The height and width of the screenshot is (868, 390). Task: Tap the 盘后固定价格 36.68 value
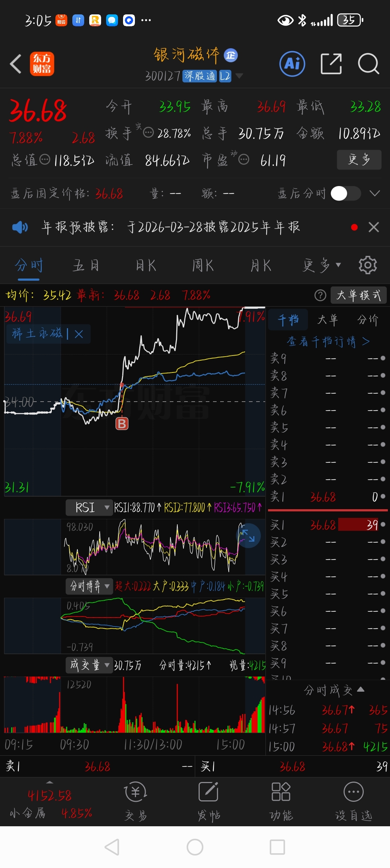pos(109,194)
